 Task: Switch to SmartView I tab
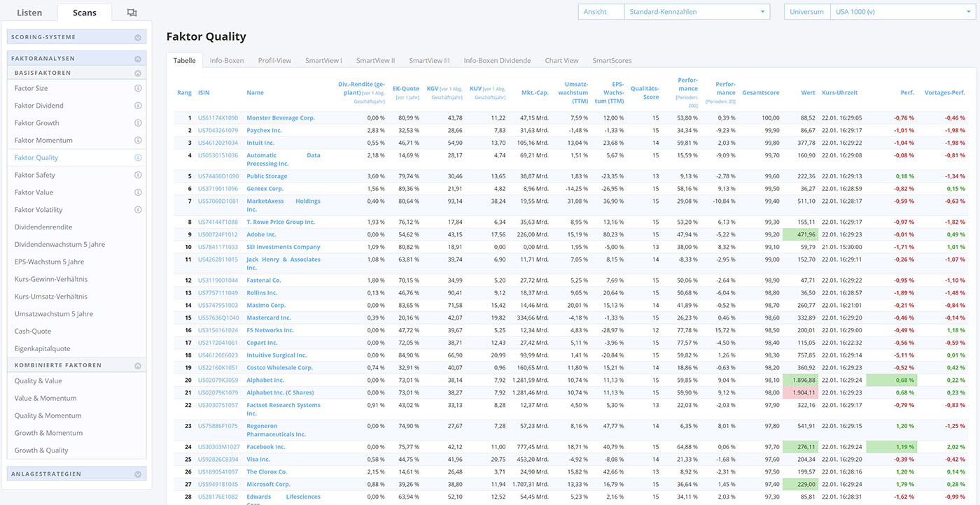pos(323,61)
